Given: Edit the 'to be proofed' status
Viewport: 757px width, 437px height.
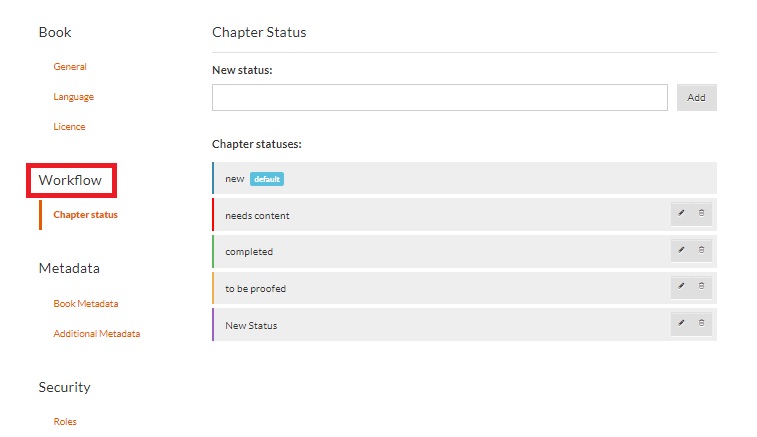Looking at the screenshot, I should (681, 287).
